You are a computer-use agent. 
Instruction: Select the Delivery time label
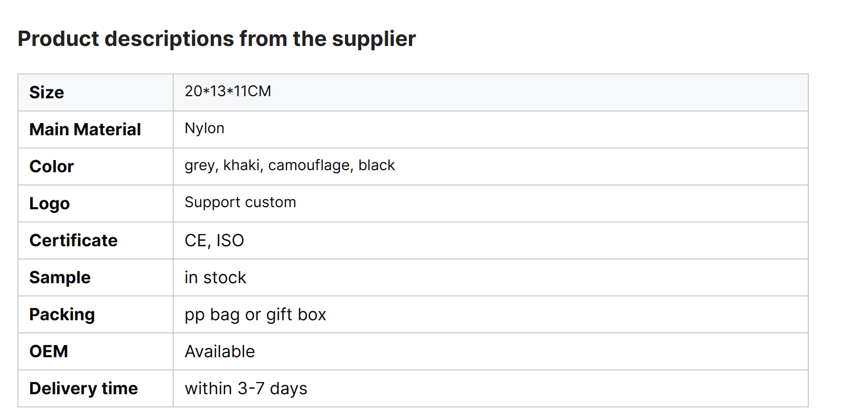coord(83,389)
